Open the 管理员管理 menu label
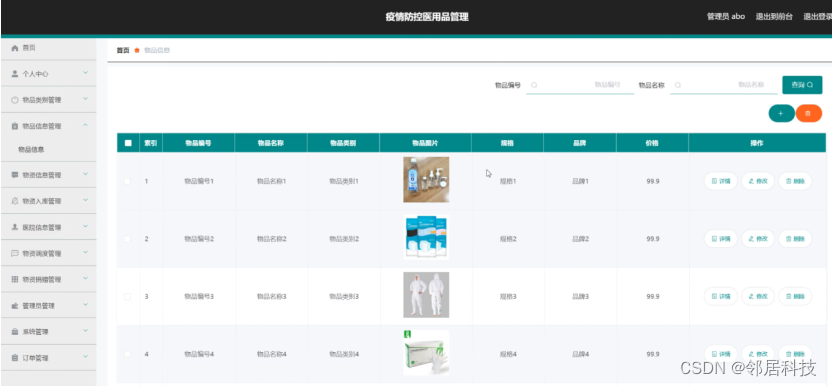Image resolution: width=832 pixels, height=386 pixels. 38,306
